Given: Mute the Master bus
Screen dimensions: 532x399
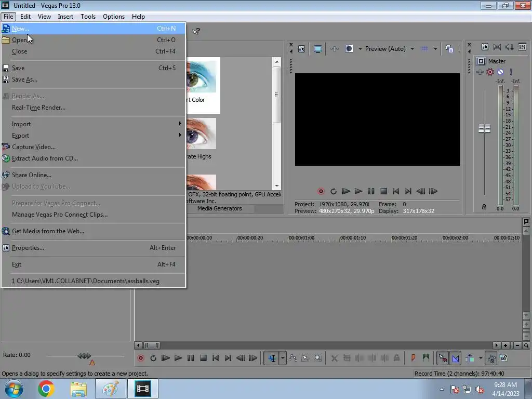Looking at the screenshot, I should coord(500,72).
